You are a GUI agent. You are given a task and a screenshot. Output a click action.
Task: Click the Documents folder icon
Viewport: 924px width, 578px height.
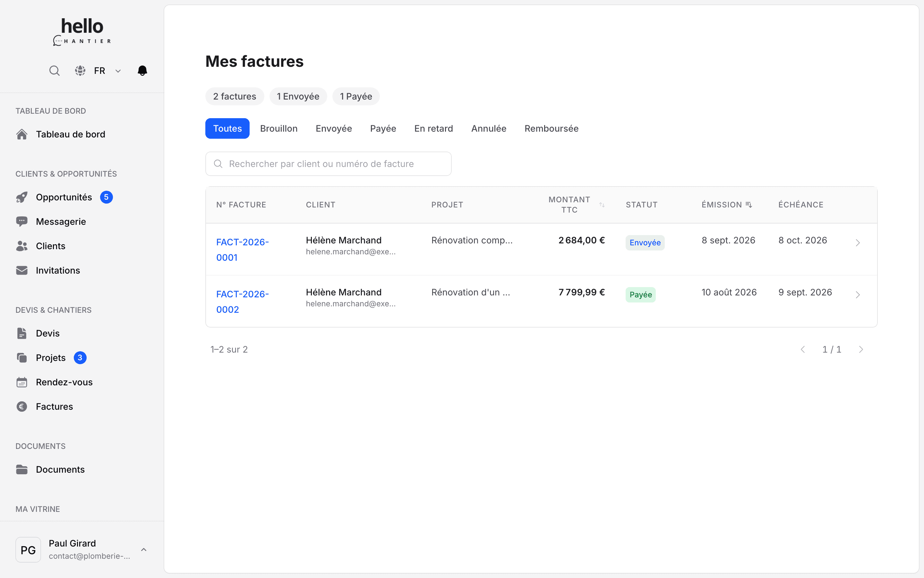(x=22, y=469)
